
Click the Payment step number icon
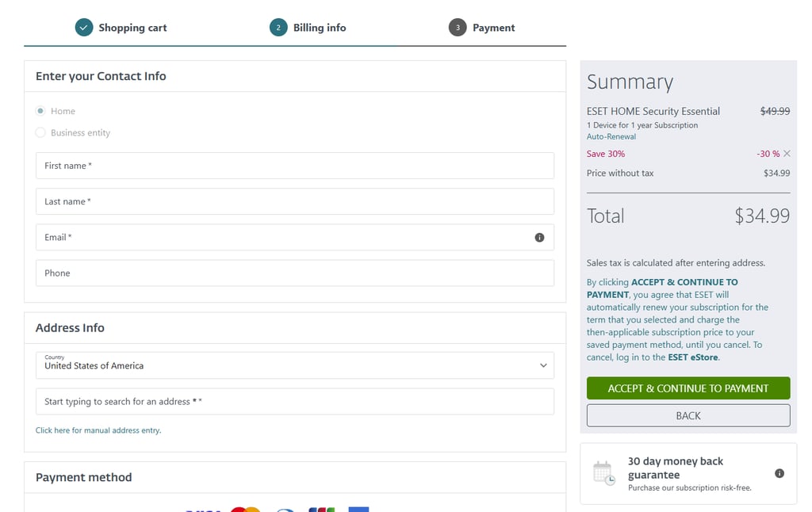coord(458,28)
